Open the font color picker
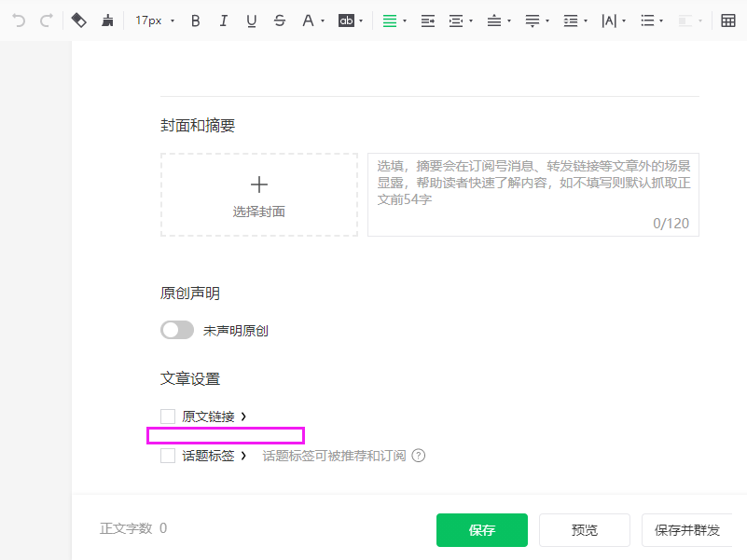 [x=313, y=20]
